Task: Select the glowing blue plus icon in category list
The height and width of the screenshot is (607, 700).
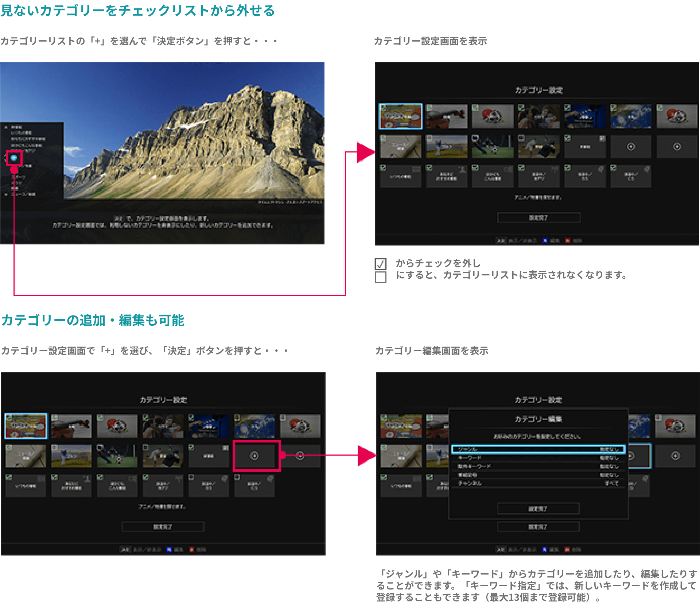Action: tap(14, 158)
